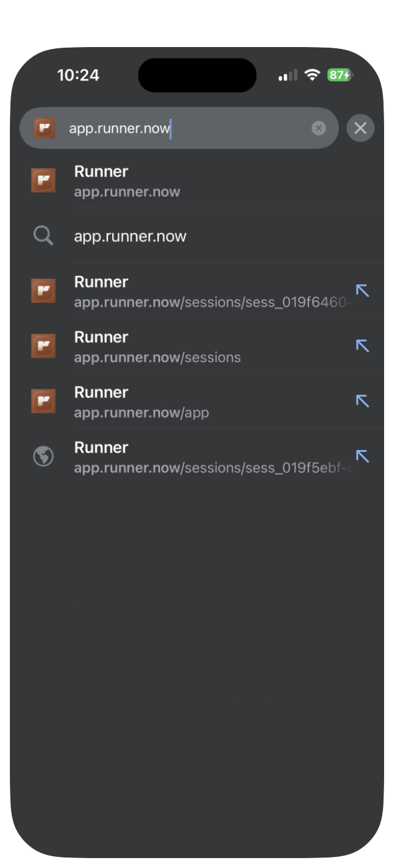
Task: Tap the Runner icon beside the sess_019f6460 suggestion
Action: (43, 291)
